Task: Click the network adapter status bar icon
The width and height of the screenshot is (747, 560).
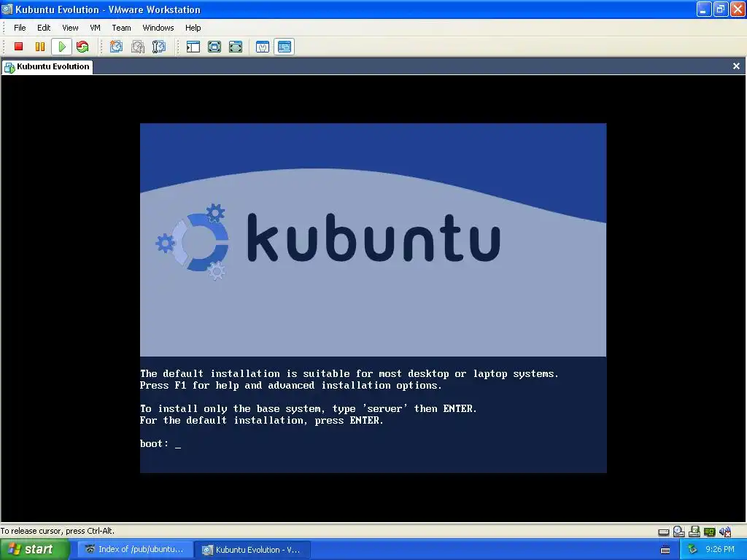Action: click(709, 532)
